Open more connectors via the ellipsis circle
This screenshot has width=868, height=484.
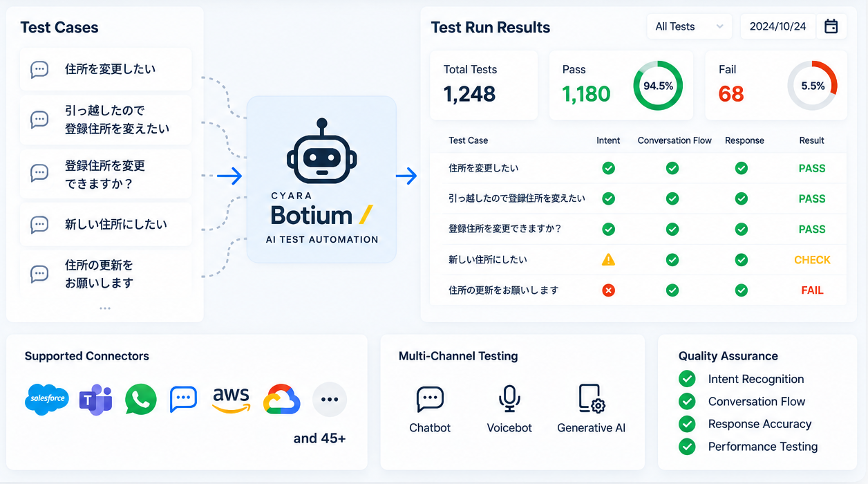pyautogui.click(x=330, y=399)
